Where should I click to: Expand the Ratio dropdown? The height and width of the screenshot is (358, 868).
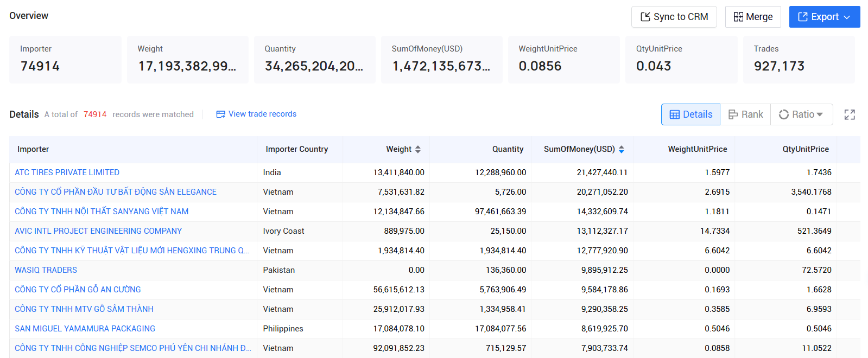[x=801, y=114]
